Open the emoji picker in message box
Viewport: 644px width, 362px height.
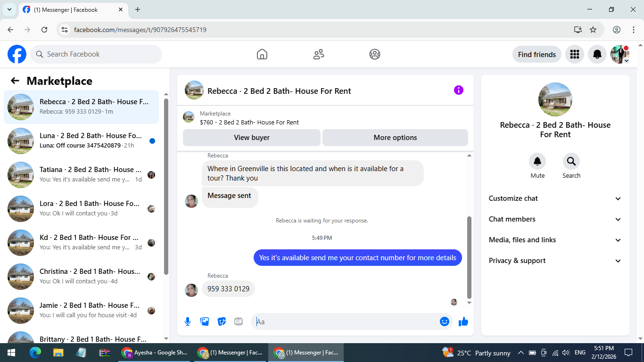pos(444,321)
